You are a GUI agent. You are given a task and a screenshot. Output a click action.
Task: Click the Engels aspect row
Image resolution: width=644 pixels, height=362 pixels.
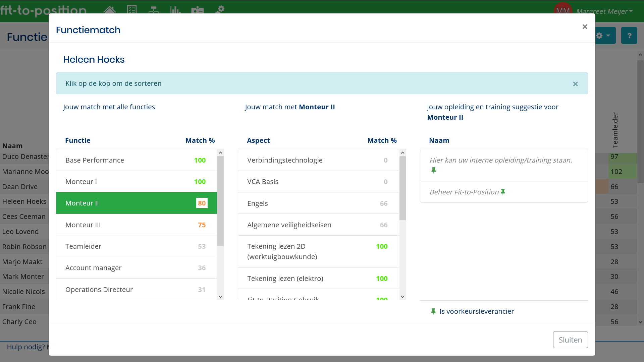pos(318,203)
